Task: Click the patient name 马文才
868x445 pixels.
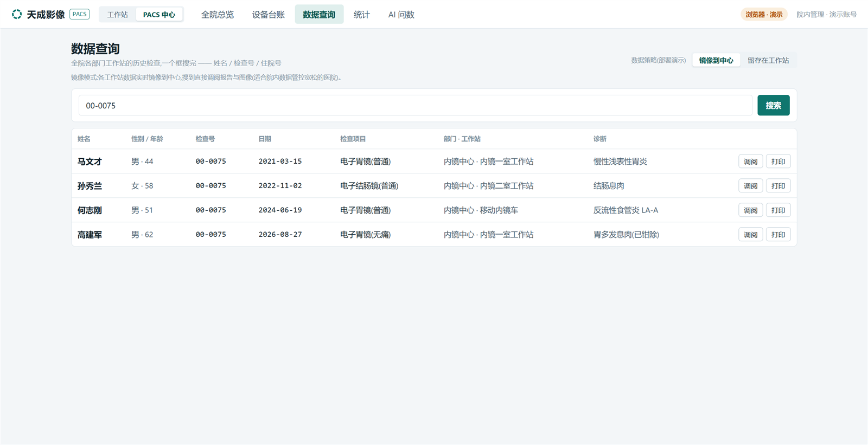Action: point(90,162)
